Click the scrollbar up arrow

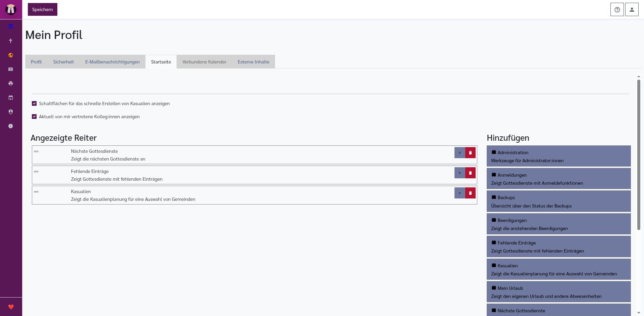(639, 77)
